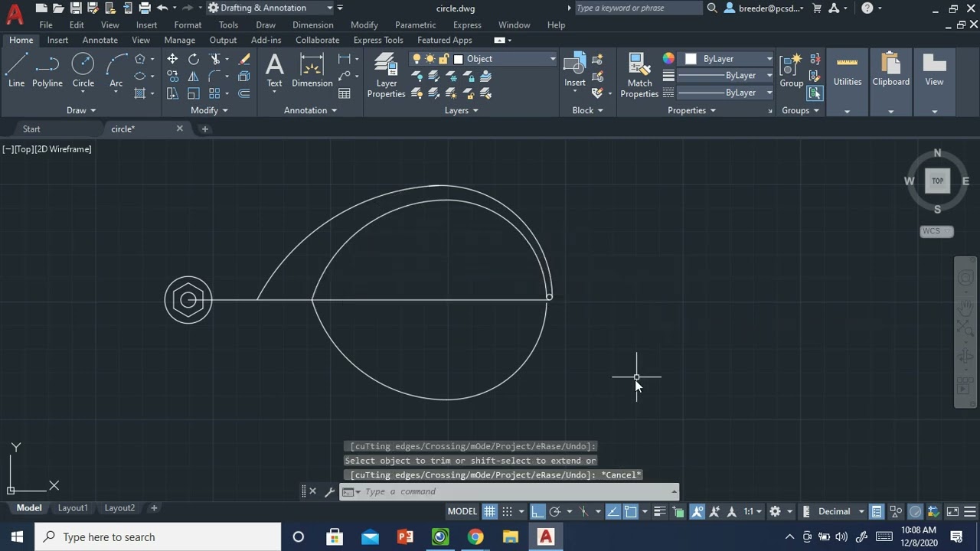Select the Copy tool in Modify panel
Viewport: 980px width, 551px height.
[172, 77]
